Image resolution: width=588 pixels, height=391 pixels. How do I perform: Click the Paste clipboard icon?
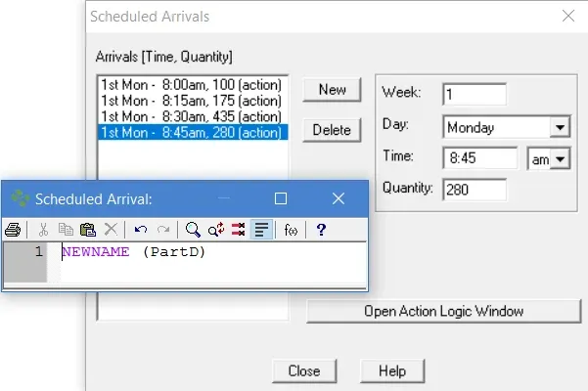click(x=88, y=230)
